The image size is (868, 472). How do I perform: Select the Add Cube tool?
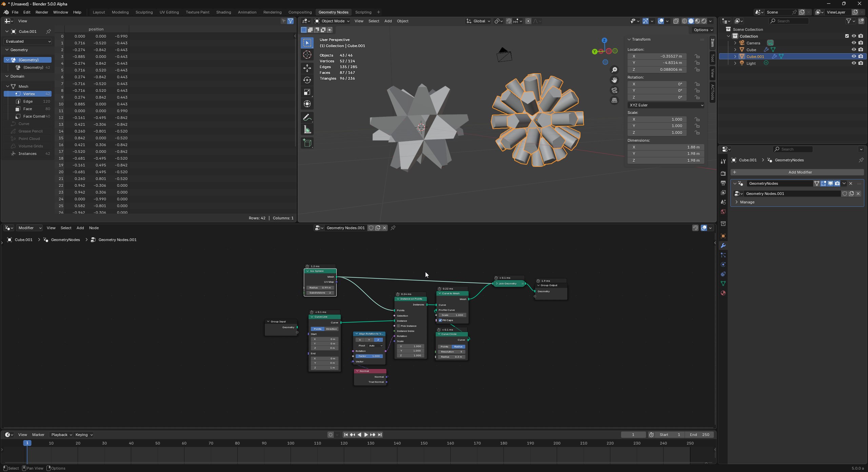coord(307,143)
